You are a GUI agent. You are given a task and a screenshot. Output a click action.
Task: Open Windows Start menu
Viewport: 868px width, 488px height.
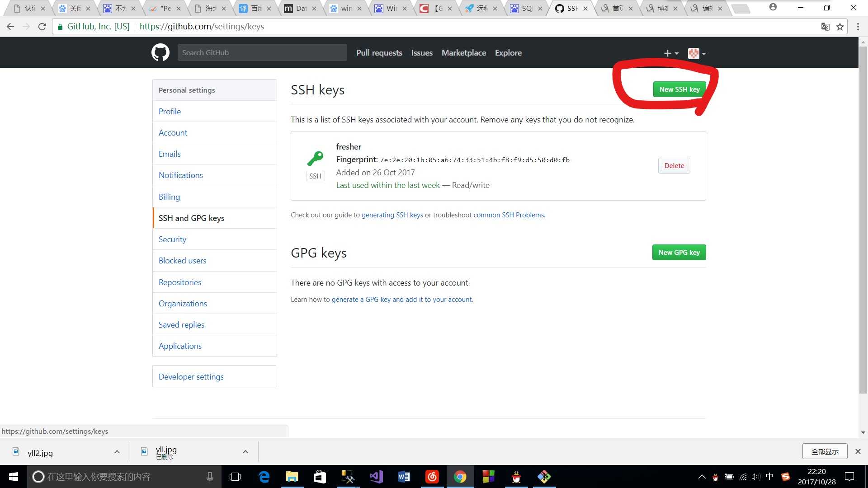(x=14, y=477)
